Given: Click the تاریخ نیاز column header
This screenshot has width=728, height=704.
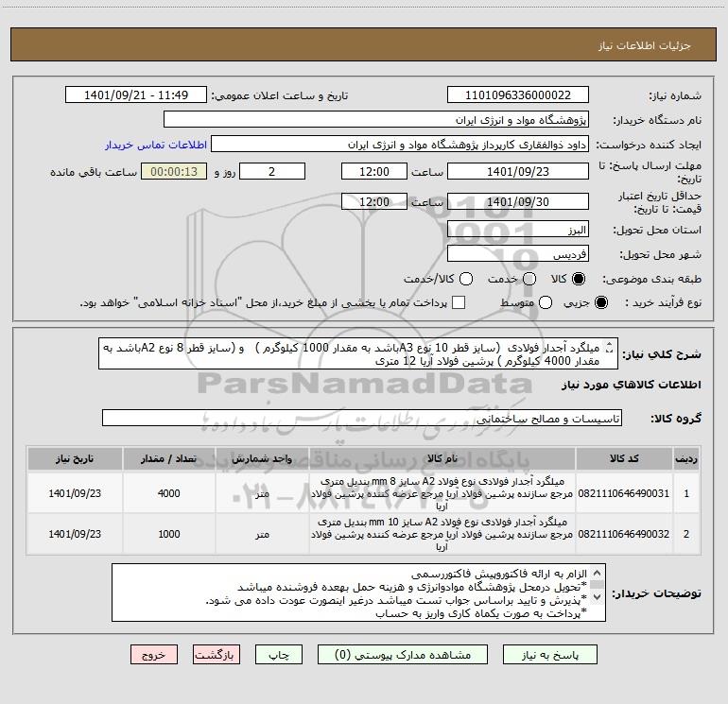Looking at the screenshot, I should 75,459.
